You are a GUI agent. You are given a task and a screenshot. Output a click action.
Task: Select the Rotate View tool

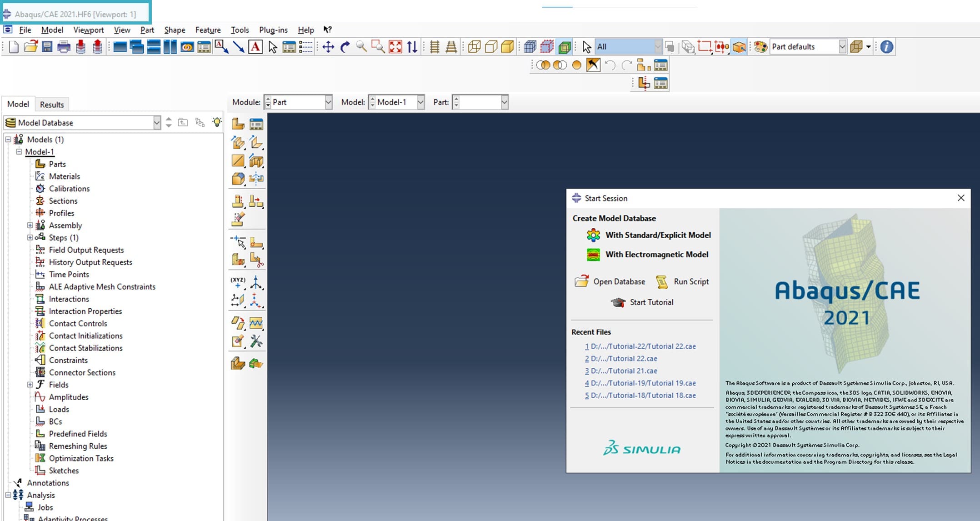[345, 46]
